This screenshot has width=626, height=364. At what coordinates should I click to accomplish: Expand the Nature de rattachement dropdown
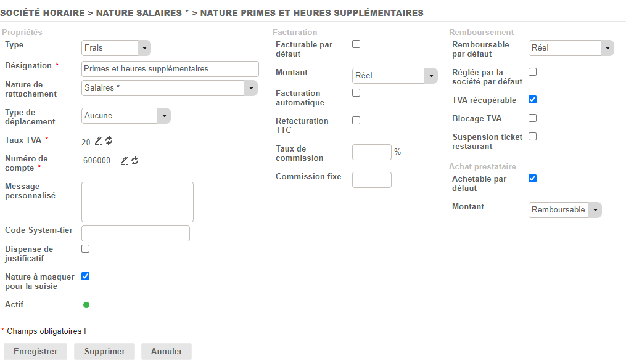pos(170,88)
